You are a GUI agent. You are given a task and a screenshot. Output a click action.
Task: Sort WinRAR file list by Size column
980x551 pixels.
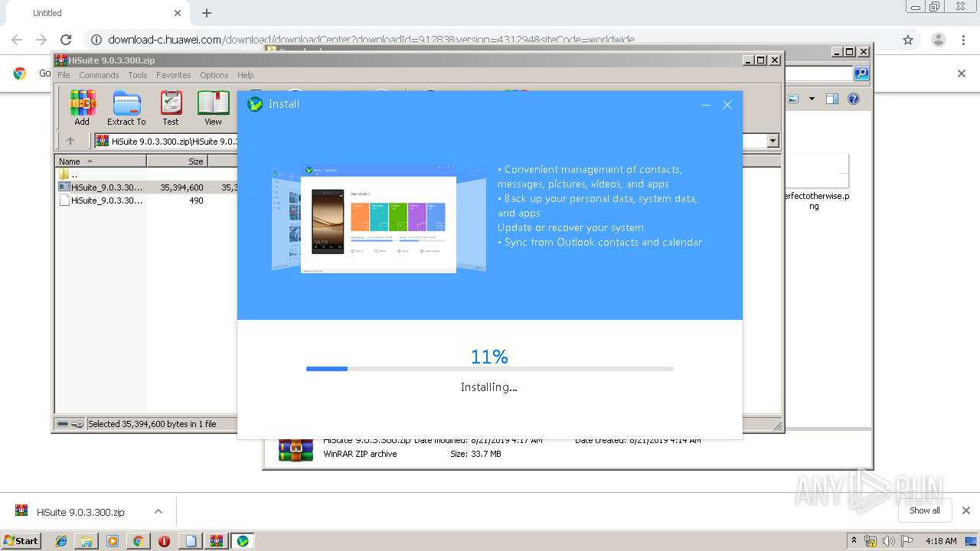pos(177,161)
